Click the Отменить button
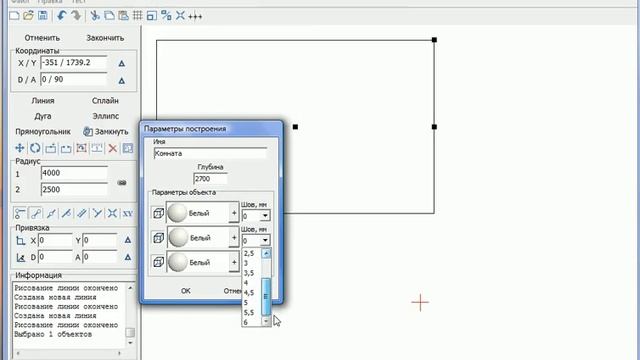 42,38
